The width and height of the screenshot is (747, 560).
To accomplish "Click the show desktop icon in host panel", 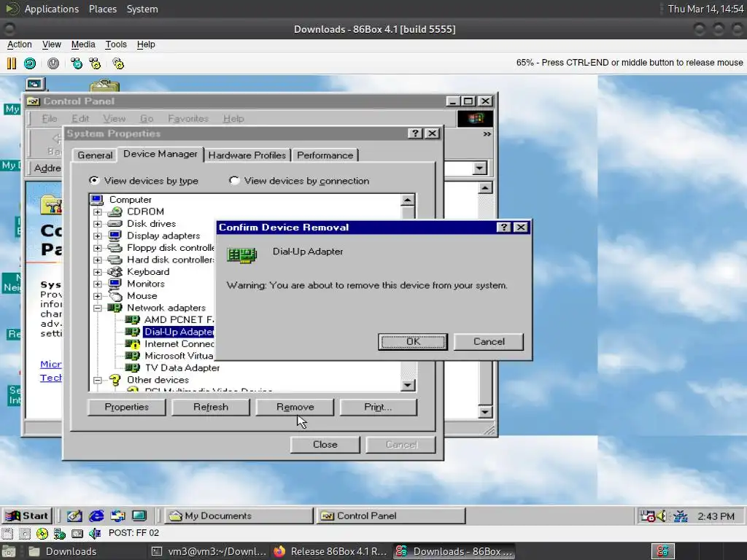I will [8, 551].
